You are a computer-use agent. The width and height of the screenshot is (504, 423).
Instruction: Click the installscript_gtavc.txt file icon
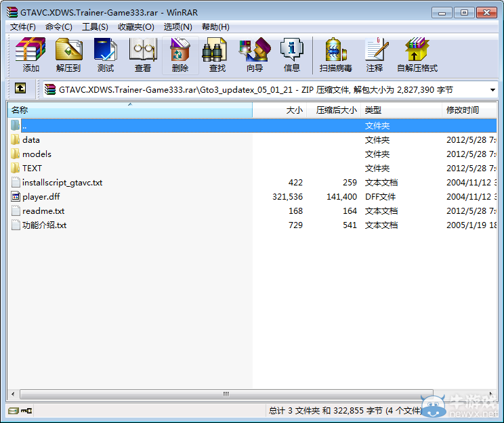click(16, 182)
